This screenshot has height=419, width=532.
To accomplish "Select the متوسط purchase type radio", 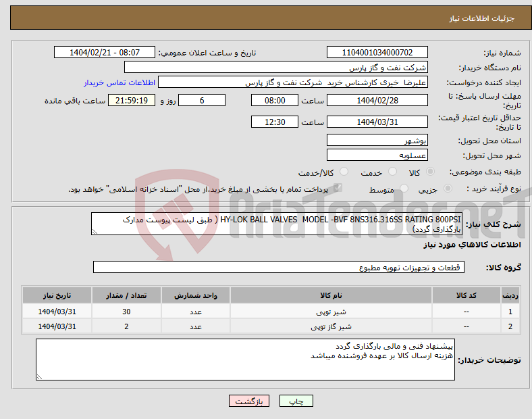I will click(404, 189).
